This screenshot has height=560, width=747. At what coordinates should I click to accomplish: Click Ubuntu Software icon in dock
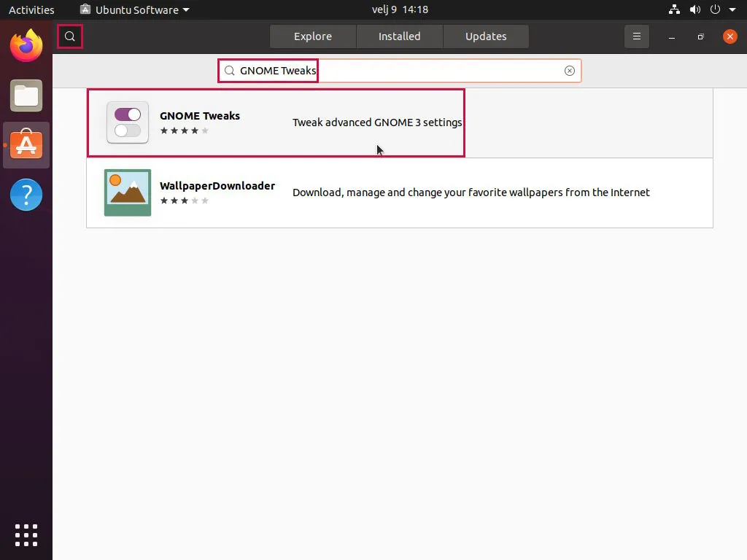point(26,145)
